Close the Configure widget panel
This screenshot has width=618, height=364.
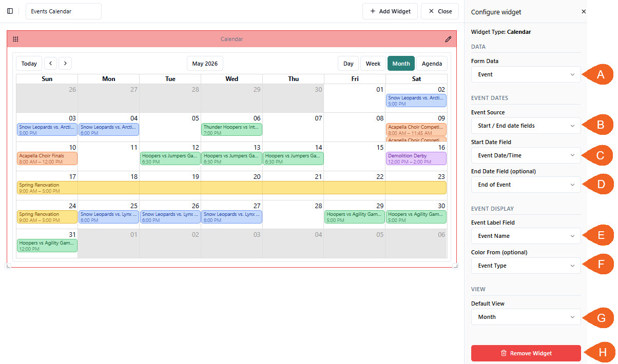click(584, 12)
